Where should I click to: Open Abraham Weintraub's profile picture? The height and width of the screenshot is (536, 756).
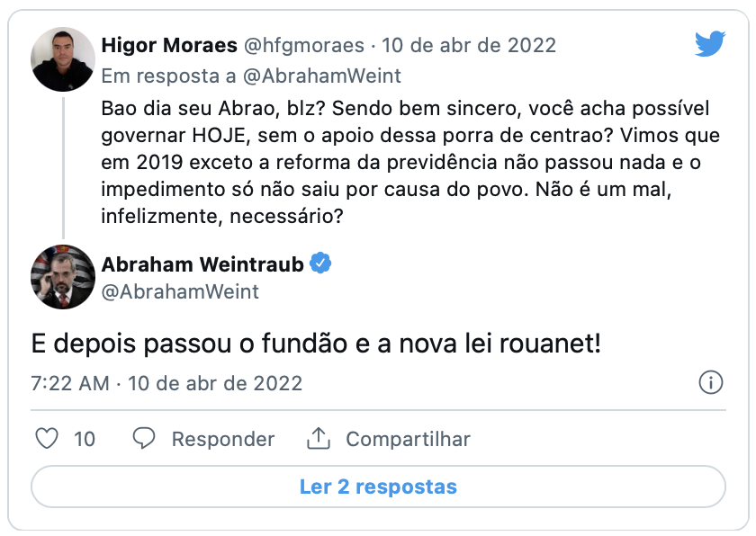click(63, 277)
